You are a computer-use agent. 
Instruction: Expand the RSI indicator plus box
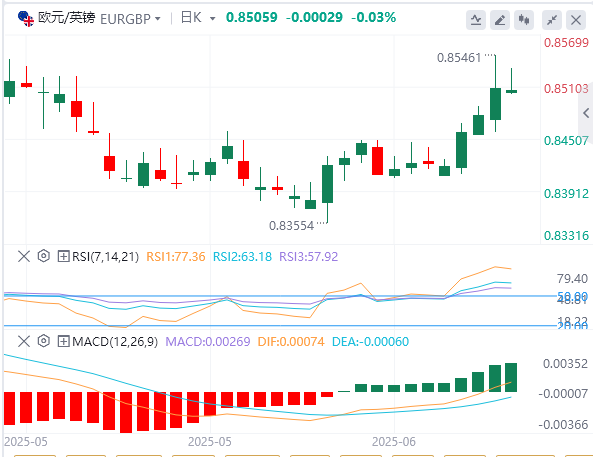point(63,256)
